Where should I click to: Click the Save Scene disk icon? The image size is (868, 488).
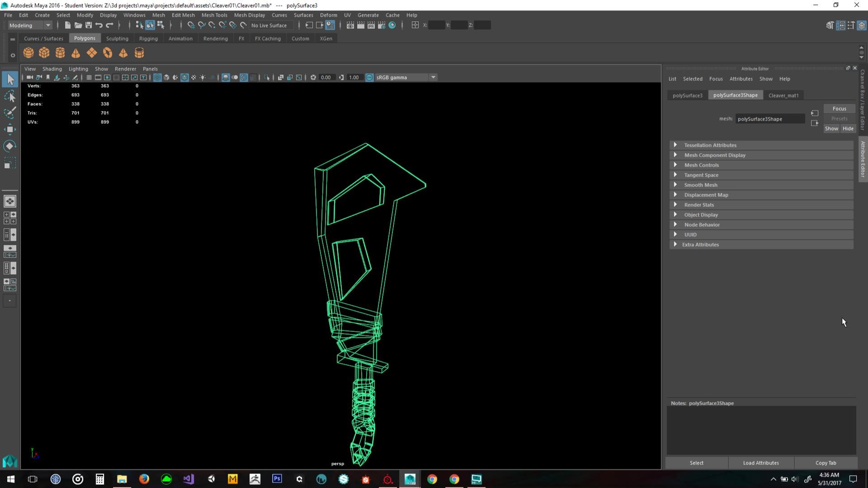[89, 25]
